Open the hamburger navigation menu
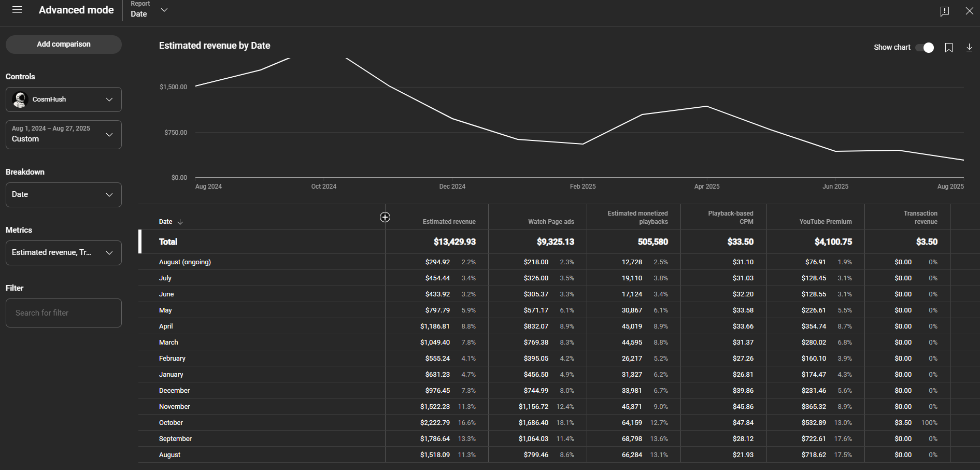The height and width of the screenshot is (470, 980). [17, 10]
